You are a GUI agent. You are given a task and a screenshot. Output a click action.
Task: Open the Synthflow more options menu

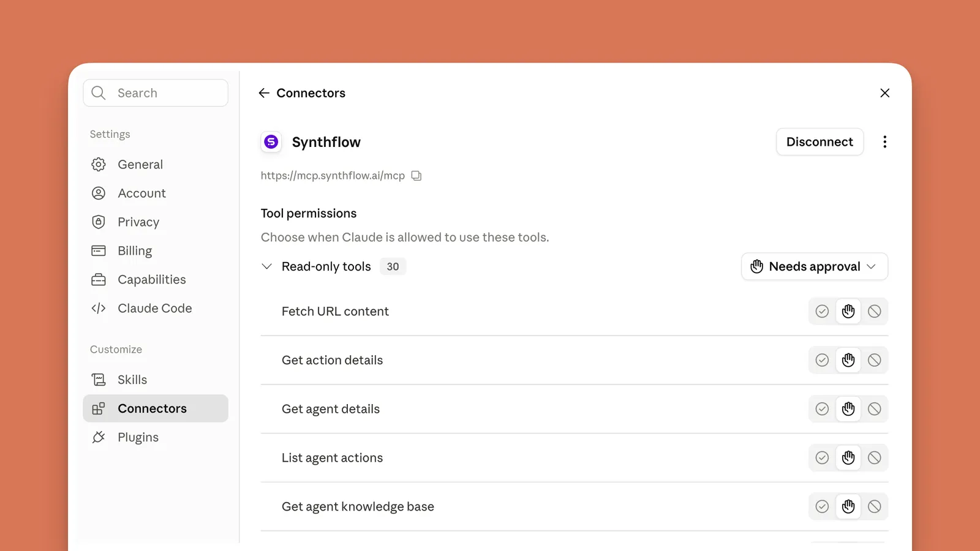click(884, 142)
